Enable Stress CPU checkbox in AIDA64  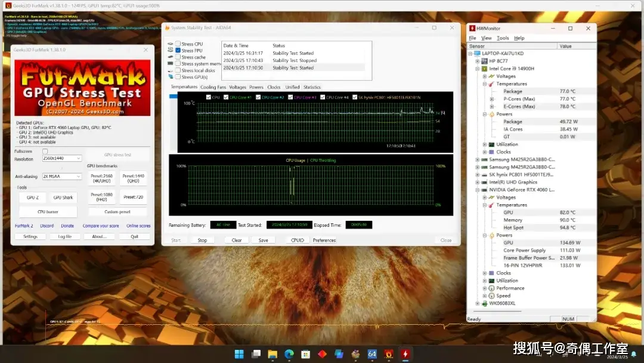pyautogui.click(x=178, y=44)
